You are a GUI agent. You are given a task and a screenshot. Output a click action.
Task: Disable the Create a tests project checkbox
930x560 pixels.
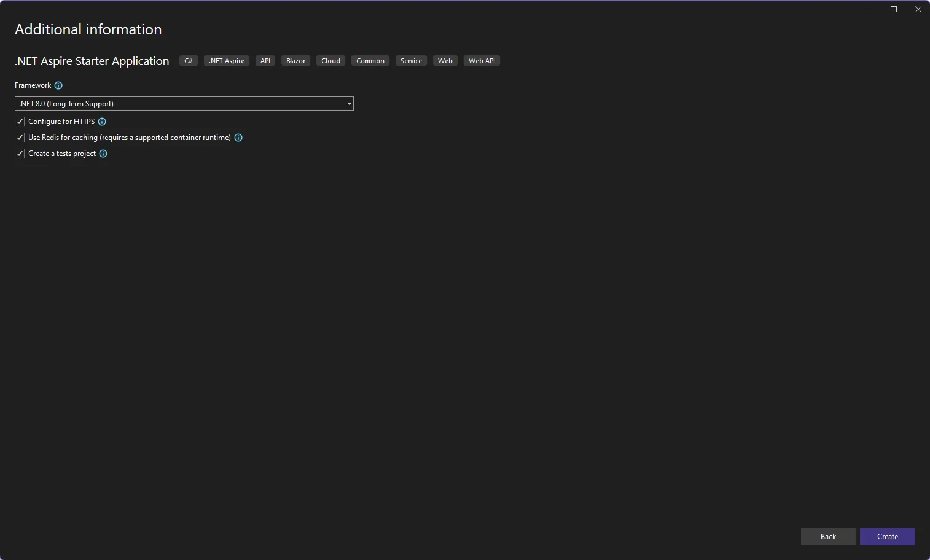pyautogui.click(x=20, y=154)
